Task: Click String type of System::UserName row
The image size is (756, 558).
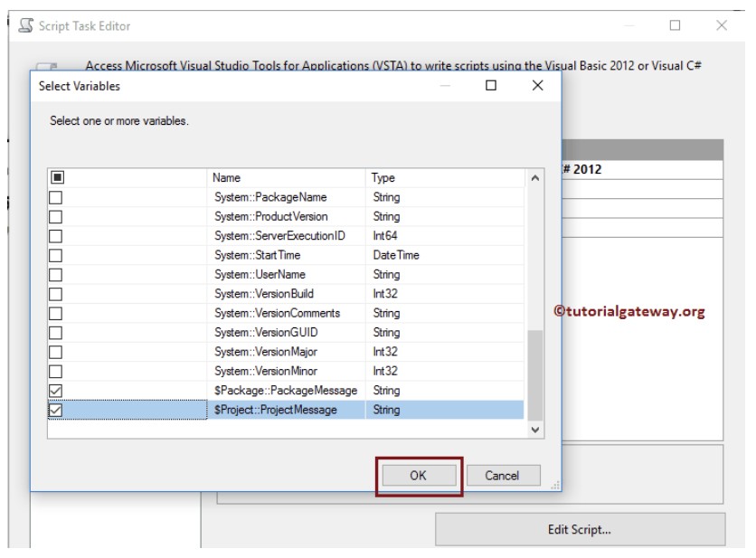Action: coord(445,274)
